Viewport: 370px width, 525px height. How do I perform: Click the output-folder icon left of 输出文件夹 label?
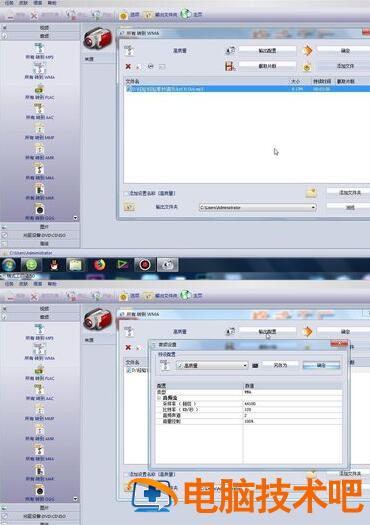click(x=129, y=207)
